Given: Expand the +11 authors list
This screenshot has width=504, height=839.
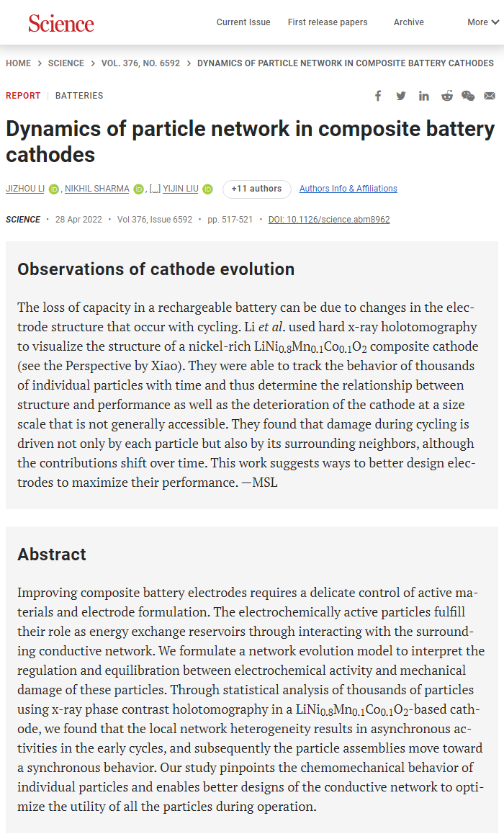Looking at the screenshot, I should [256, 189].
